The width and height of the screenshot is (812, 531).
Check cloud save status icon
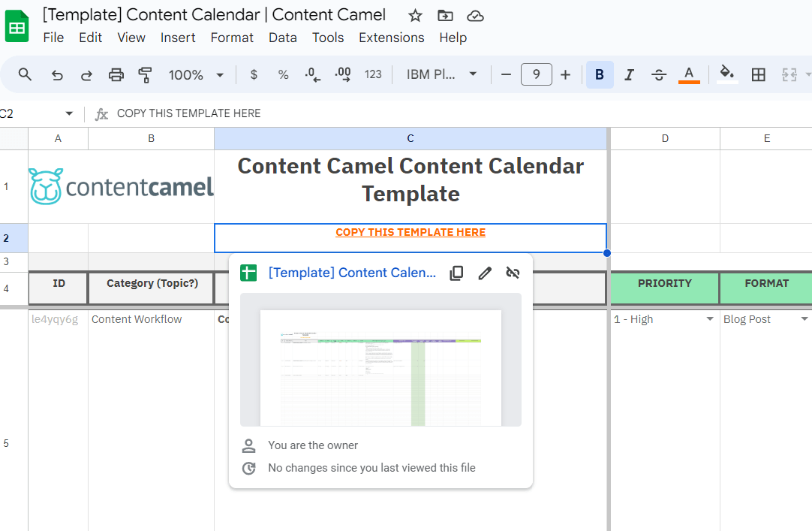(x=475, y=16)
